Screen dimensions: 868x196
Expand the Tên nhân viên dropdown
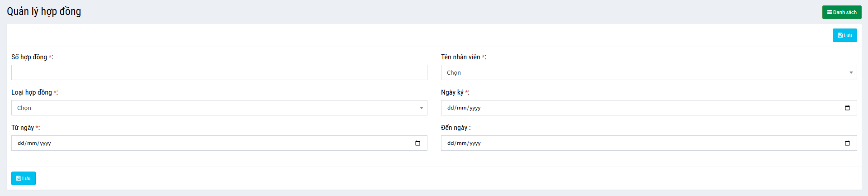click(649, 72)
